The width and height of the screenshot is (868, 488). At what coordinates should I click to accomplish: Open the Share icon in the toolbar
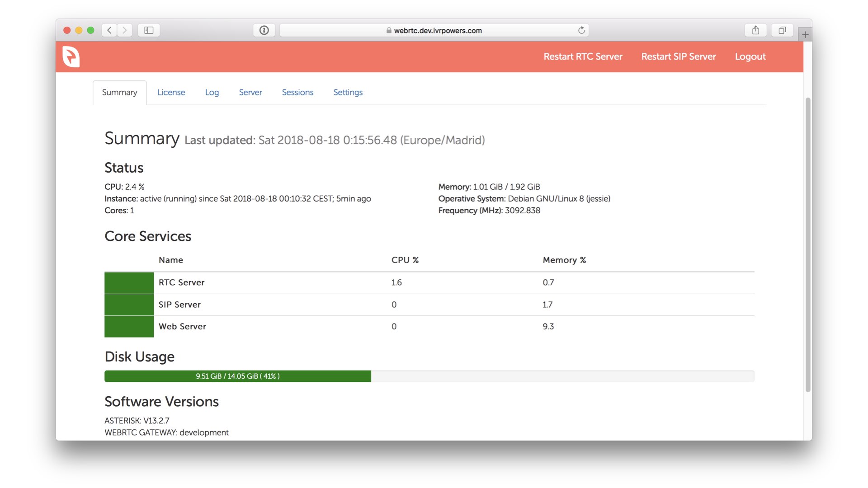pyautogui.click(x=755, y=30)
